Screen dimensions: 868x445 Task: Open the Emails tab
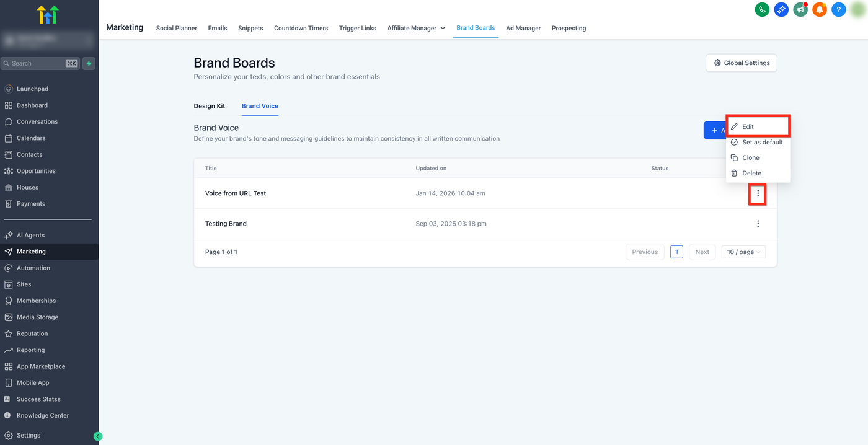[218, 28]
